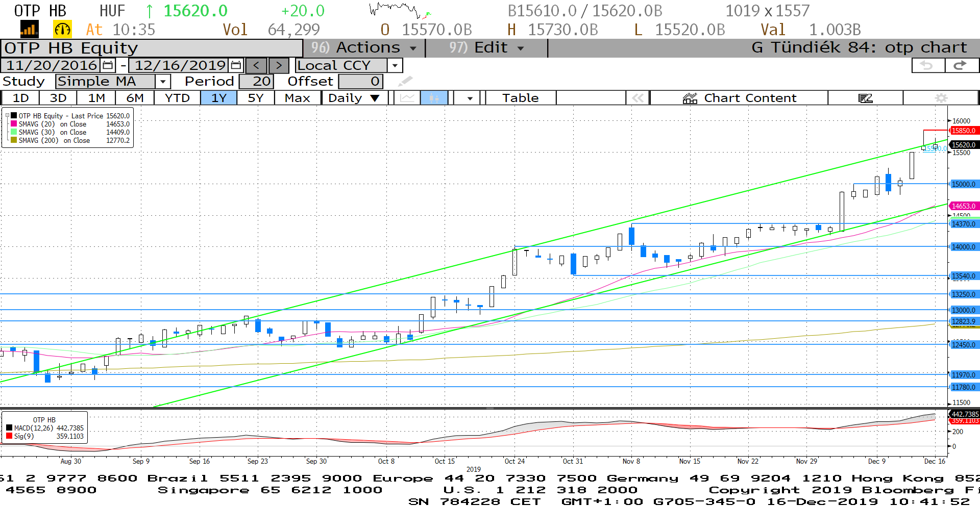This screenshot has height=530, width=980.
Task: Click the Vol 64,299 value
Action: click(x=293, y=30)
